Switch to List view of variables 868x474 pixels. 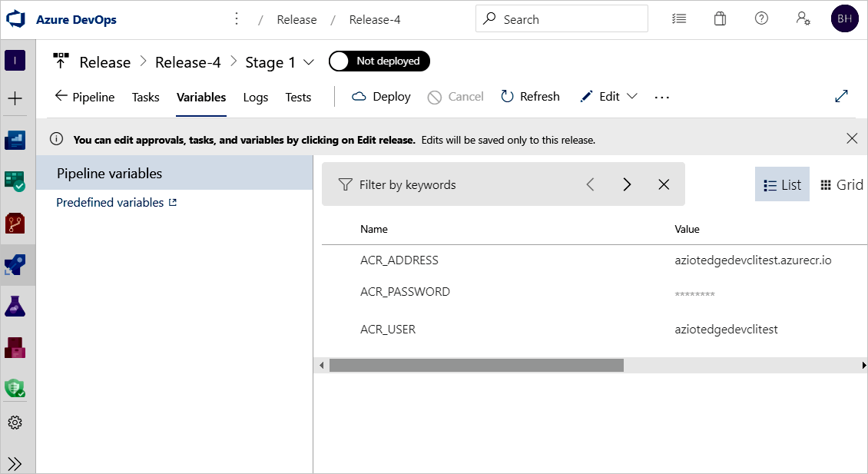pyautogui.click(x=781, y=184)
